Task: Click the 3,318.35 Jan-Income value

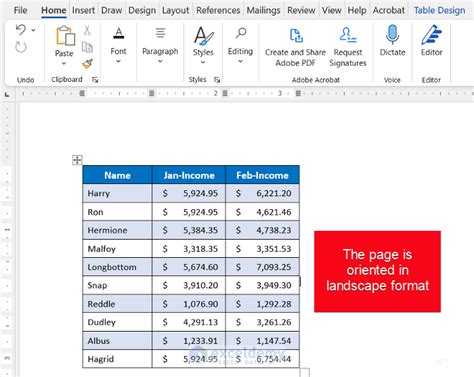Action: click(x=200, y=249)
